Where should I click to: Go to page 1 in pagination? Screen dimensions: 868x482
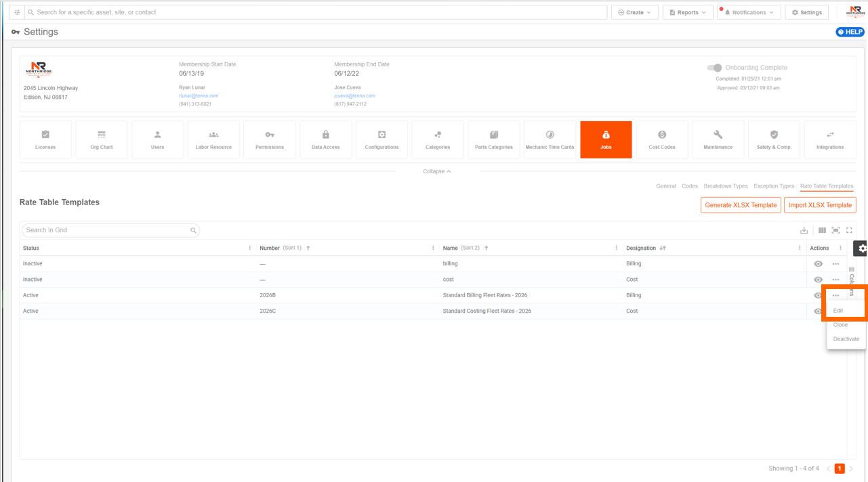click(840, 468)
